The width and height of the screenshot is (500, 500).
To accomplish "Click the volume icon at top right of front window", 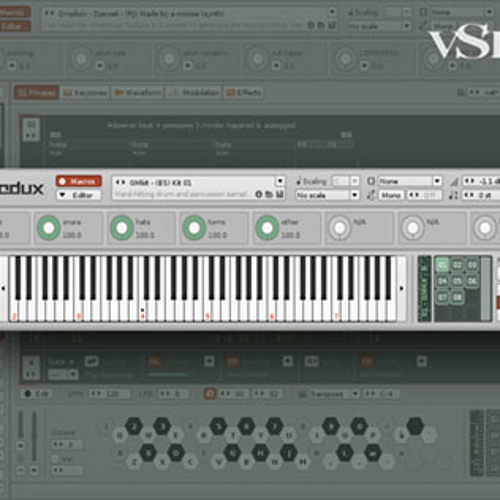I will 454,181.
